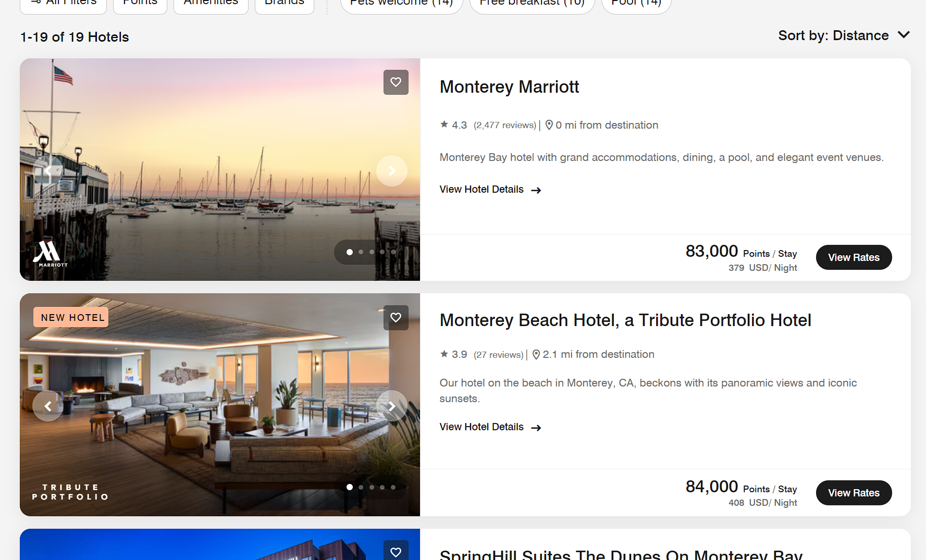Viewport: 926px width, 560px height.
Task: Favorite the Monterey Marriott with the heart icon
Action: [396, 82]
